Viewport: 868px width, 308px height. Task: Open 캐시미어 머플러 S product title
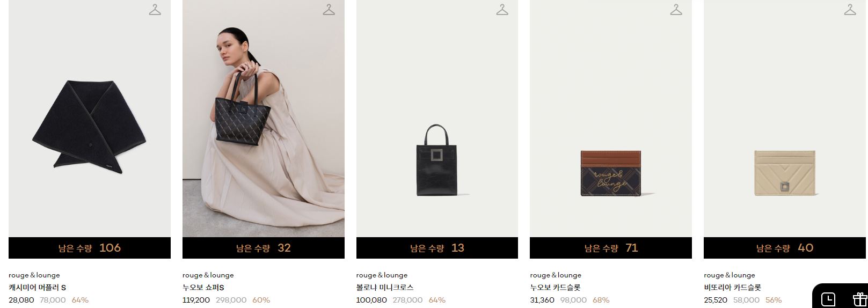pyautogui.click(x=37, y=288)
